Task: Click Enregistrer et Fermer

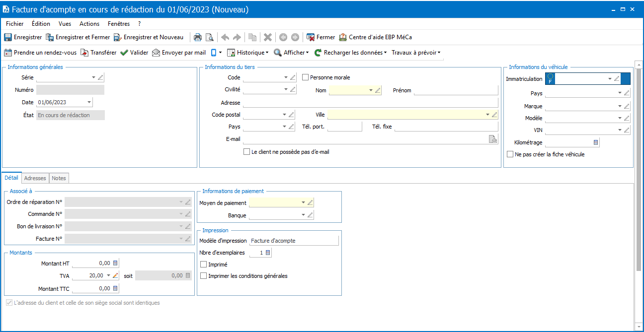Action: point(78,37)
